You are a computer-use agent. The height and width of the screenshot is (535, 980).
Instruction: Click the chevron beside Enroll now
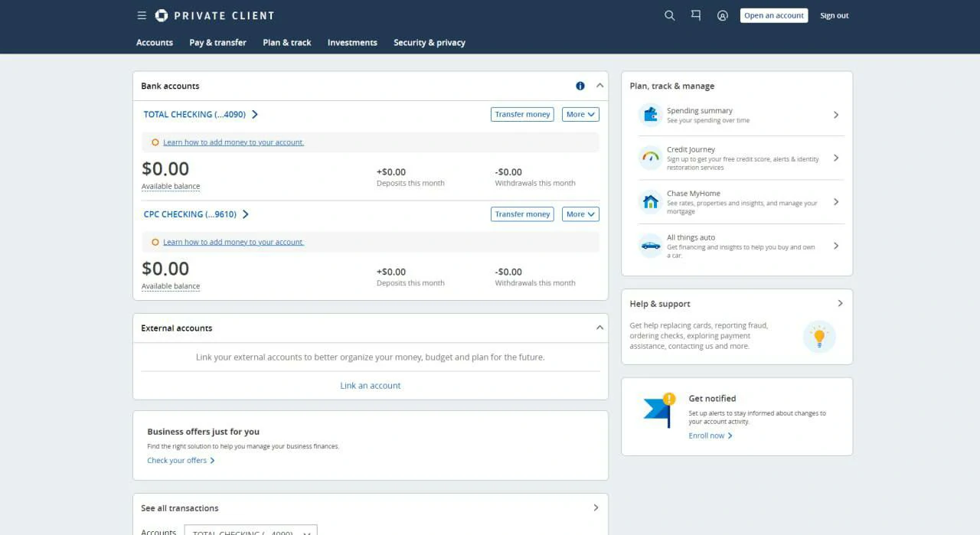pos(730,436)
